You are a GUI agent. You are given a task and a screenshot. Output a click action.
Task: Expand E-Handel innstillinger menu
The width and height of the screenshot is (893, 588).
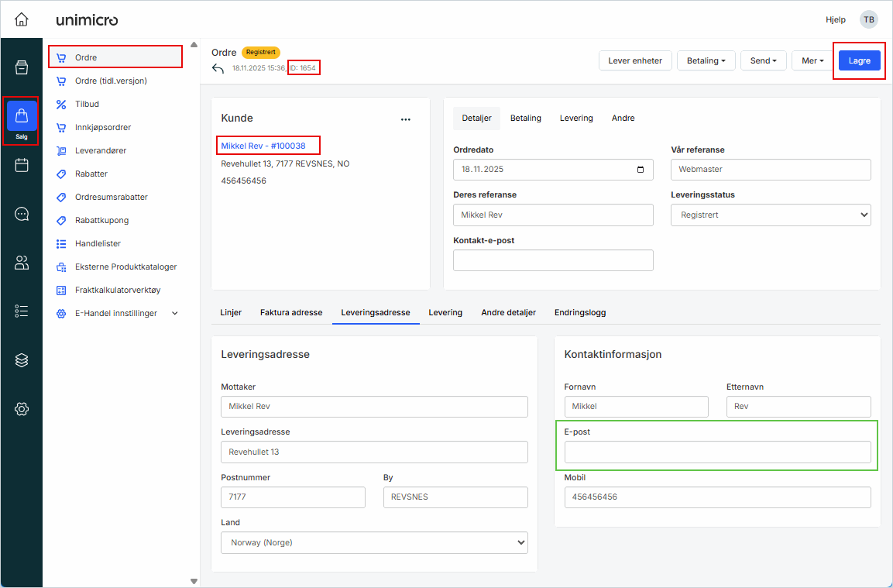click(174, 313)
